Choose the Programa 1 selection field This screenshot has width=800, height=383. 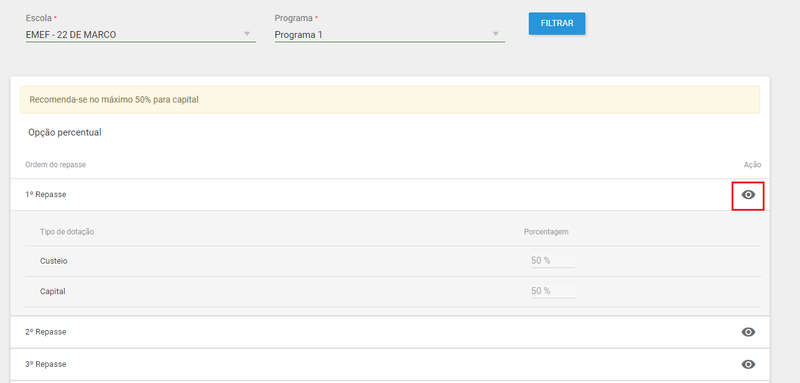coord(390,35)
